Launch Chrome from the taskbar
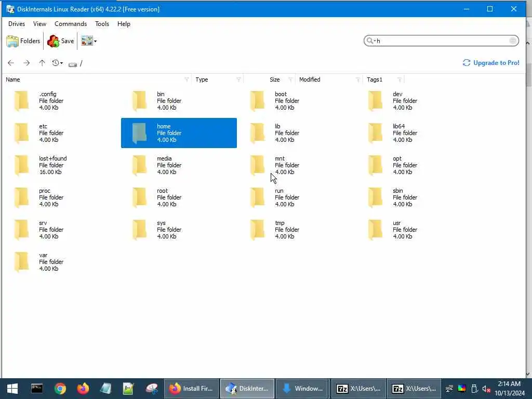The width and height of the screenshot is (532, 399). coord(60,389)
